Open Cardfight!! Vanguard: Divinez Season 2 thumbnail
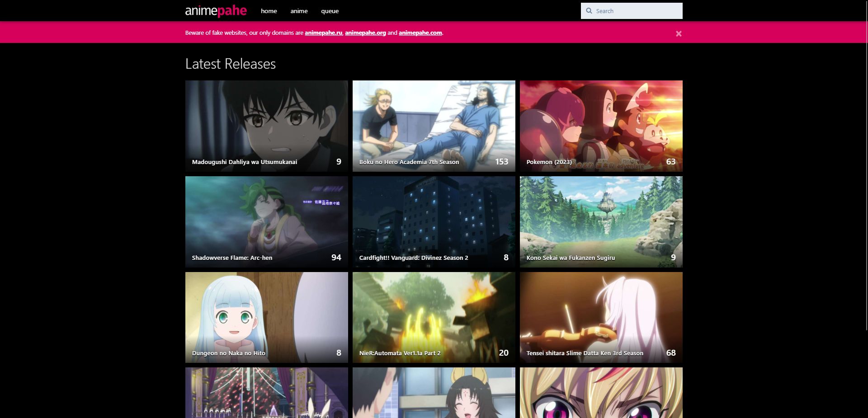Image resolution: width=868 pixels, height=418 pixels. click(x=434, y=222)
